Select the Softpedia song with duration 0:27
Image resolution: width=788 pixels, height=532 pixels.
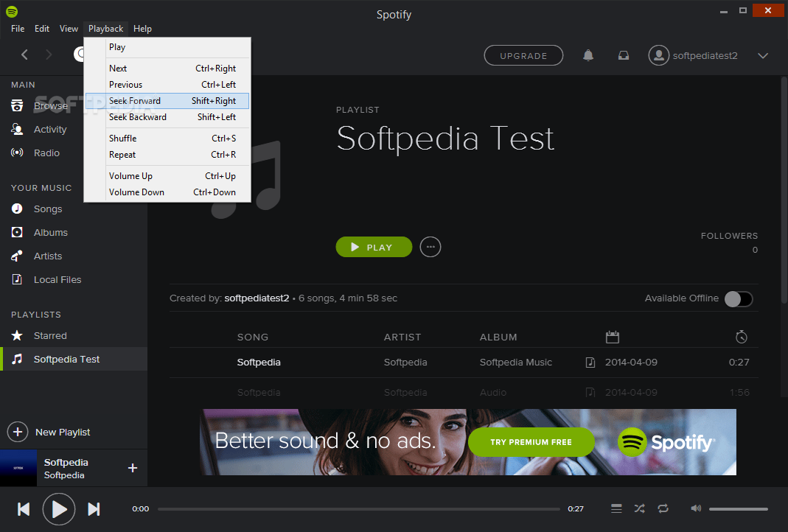pyautogui.click(x=464, y=363)
